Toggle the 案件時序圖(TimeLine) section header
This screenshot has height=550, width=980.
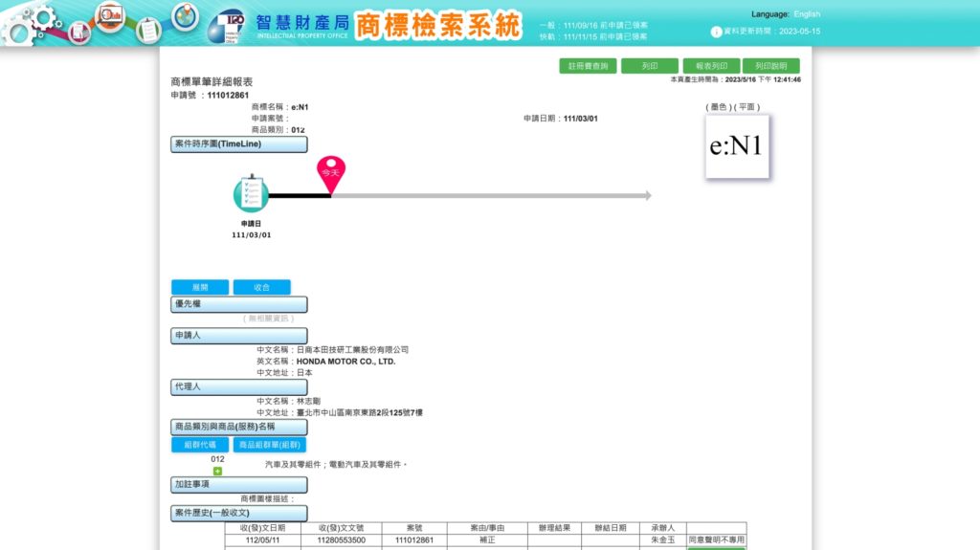238,144
